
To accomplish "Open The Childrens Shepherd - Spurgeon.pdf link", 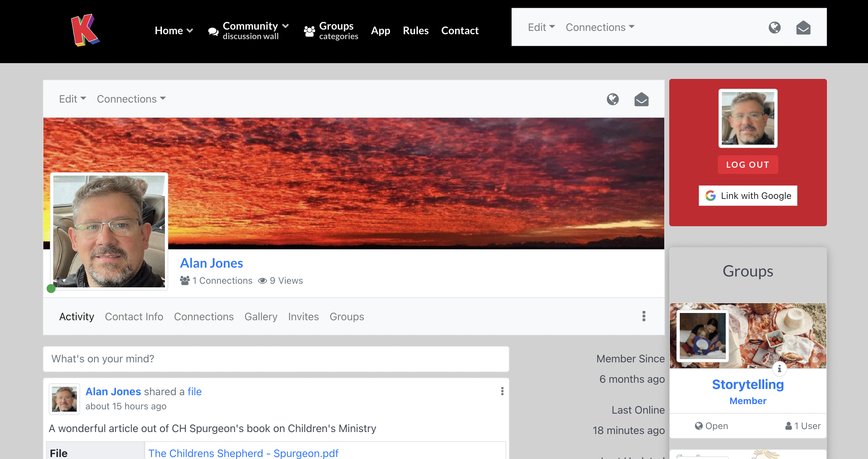I will point(243,453).
